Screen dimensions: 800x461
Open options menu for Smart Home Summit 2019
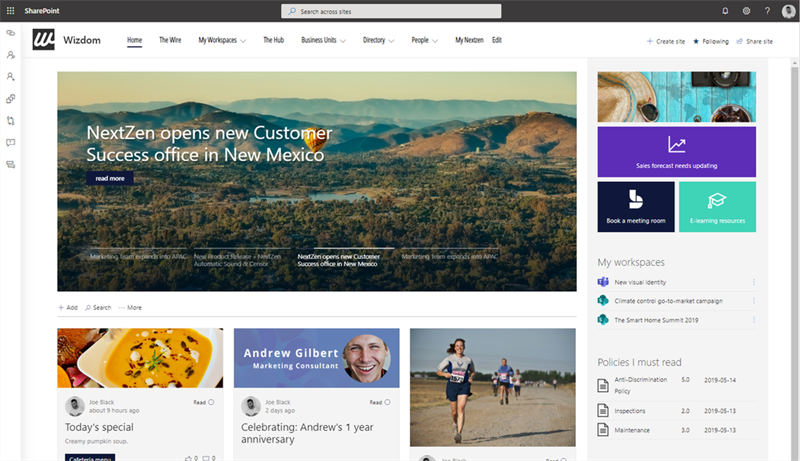click(754, 320)
